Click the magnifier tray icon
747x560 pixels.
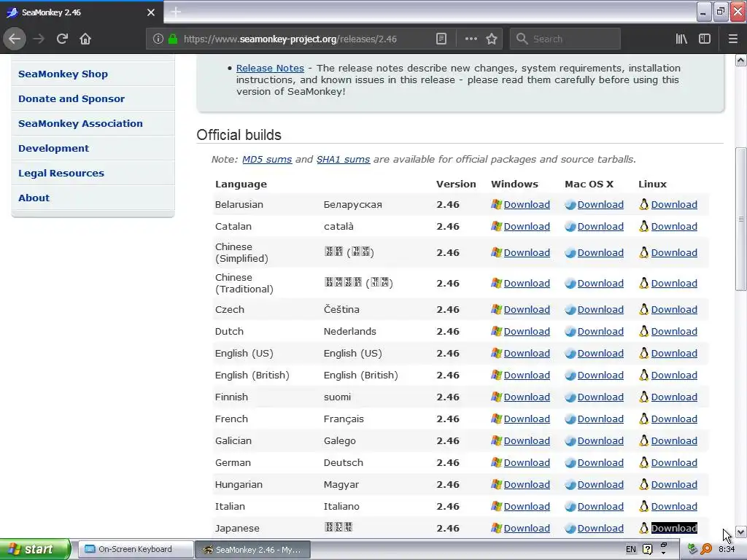706,549
